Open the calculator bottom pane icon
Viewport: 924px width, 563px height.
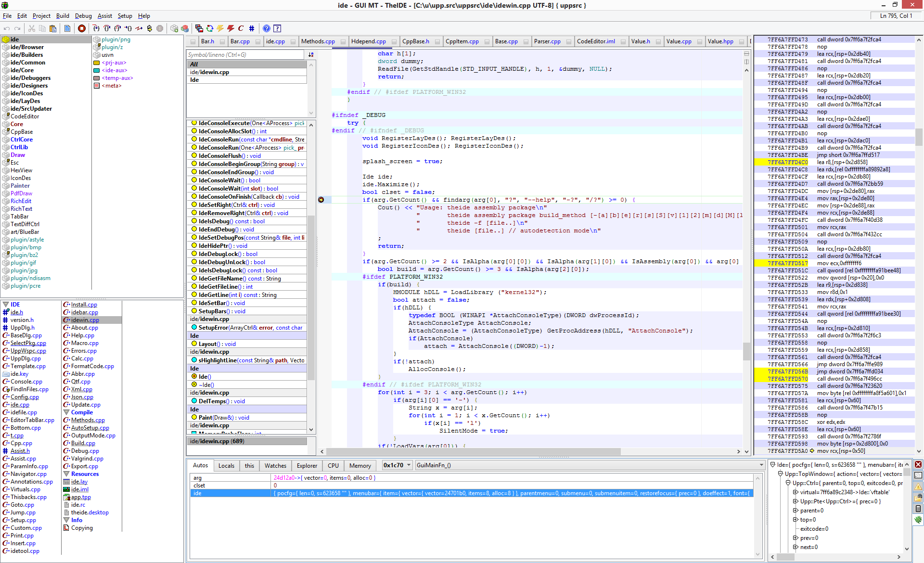pos(918,509)
